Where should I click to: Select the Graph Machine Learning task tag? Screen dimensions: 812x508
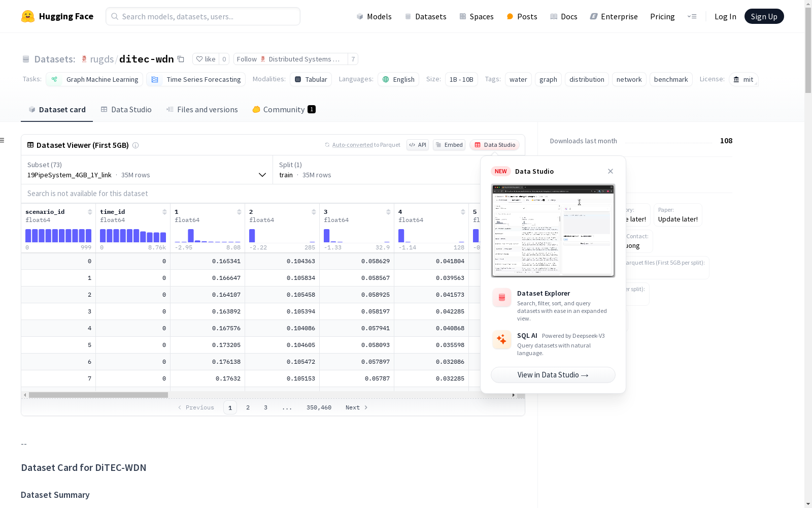tap(94, 79)
